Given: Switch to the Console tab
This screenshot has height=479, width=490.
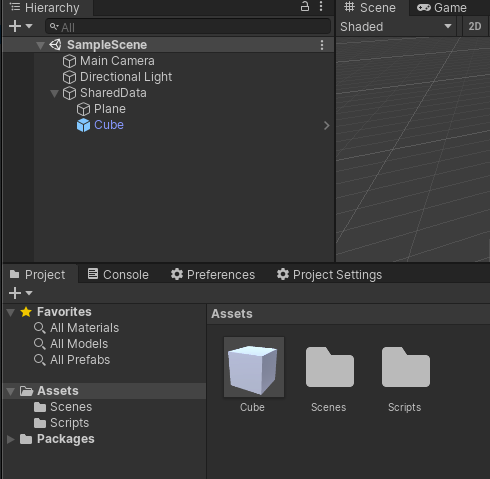Looking at the screenshot, I should tap(118, 275).
